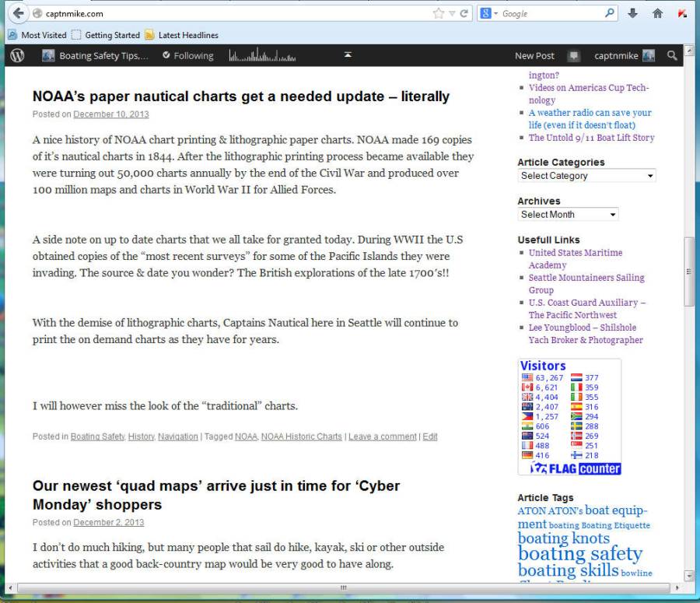The image size is (700, 603).
Task: Click the Leave a comment link
Action: tap(382, 436)
